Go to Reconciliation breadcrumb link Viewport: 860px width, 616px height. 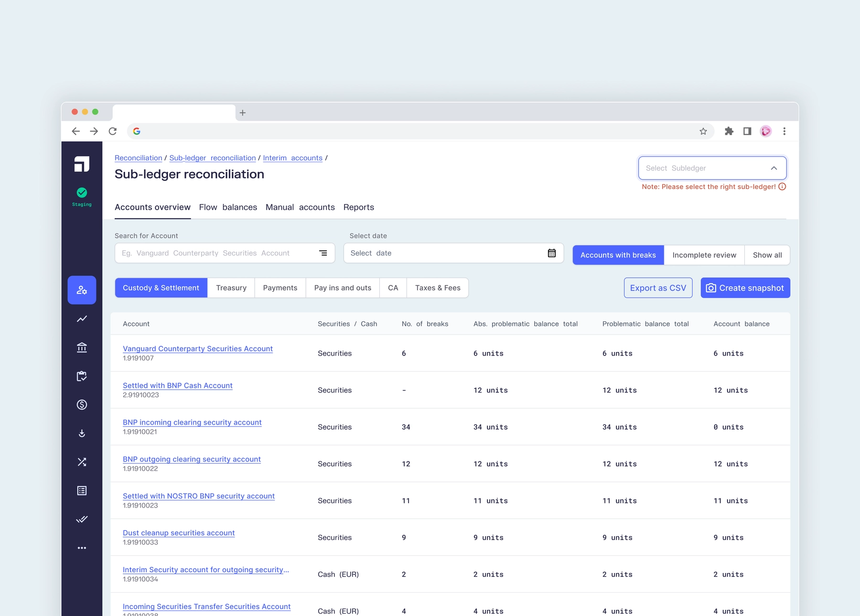[x=138, y=158]
